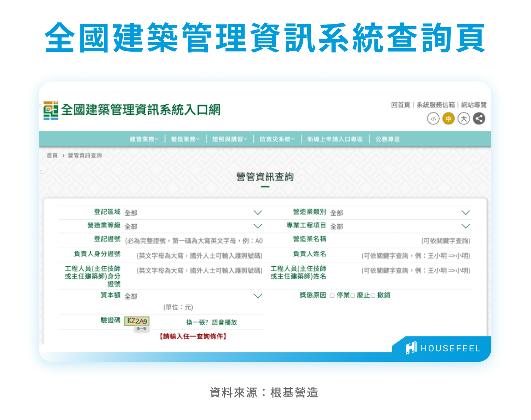Click the 營管資訊查詢 breadcrumb text
The width and height of the screenshot is (531, 420).
85,155
